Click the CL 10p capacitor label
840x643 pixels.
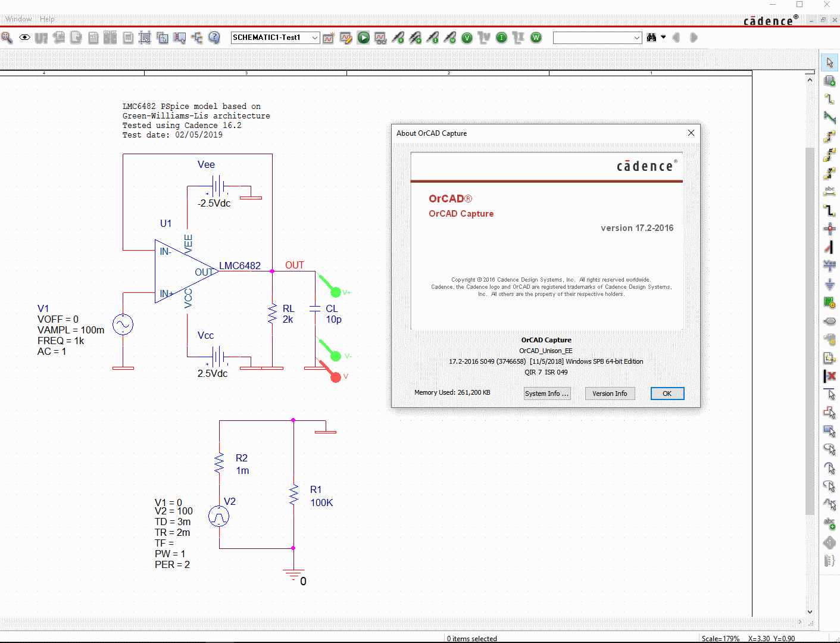coord(333,314)
